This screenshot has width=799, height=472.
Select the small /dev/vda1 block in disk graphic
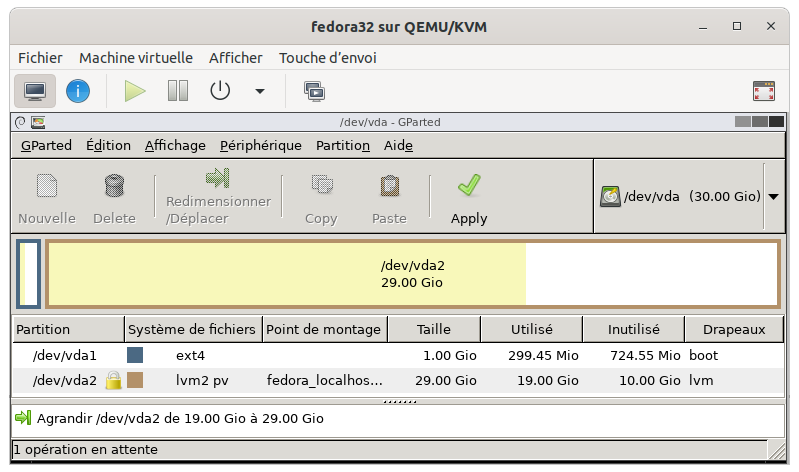click(29, 274)
